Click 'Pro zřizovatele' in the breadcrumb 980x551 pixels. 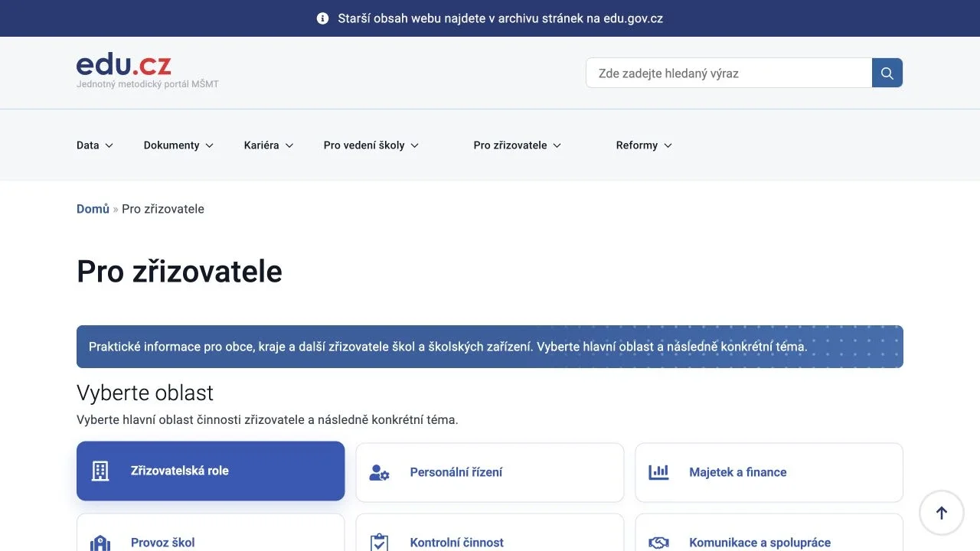[x=163, y=209]
